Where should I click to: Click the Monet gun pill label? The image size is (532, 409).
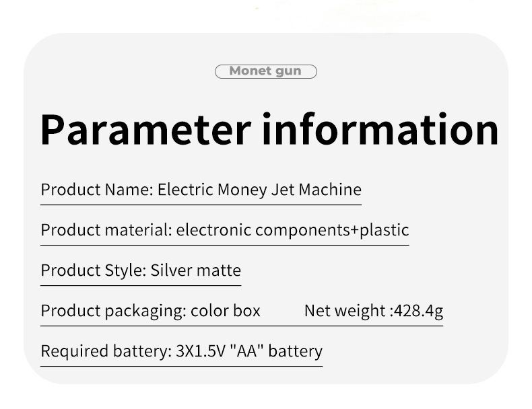click(265, 71)
